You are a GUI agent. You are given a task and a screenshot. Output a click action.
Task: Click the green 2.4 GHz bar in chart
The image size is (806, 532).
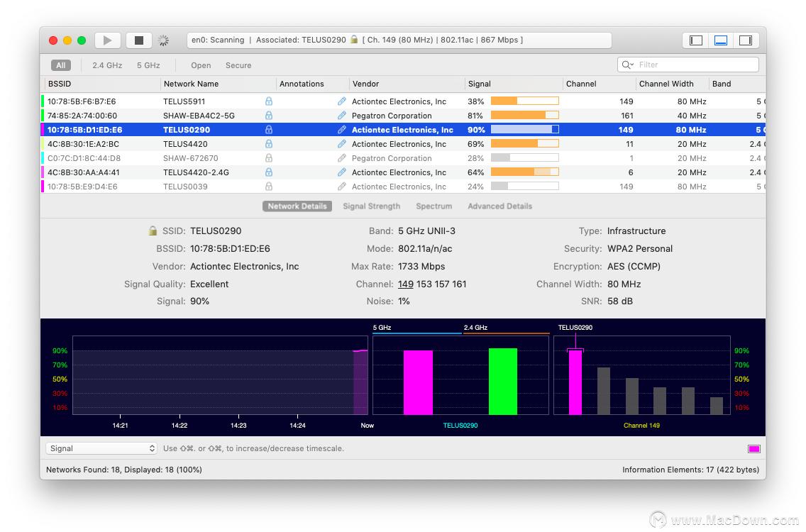(503, 382)
